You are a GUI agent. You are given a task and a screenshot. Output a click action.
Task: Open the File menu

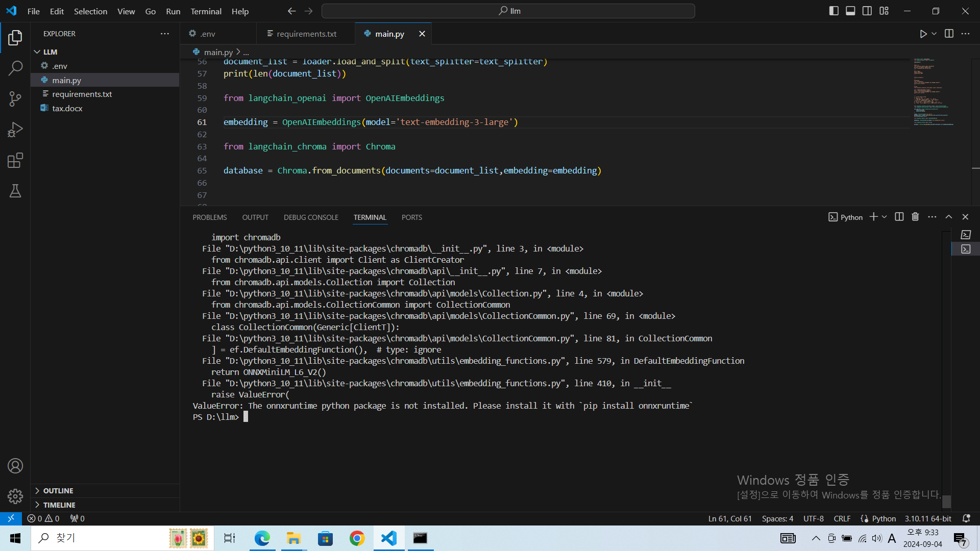pyautogui.click(x=33, y=11)
